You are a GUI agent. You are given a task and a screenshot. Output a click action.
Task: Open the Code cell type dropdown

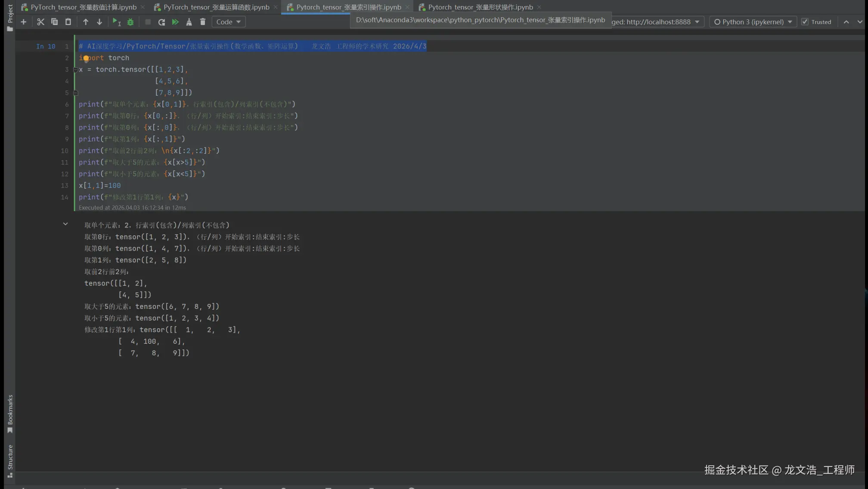228,22
